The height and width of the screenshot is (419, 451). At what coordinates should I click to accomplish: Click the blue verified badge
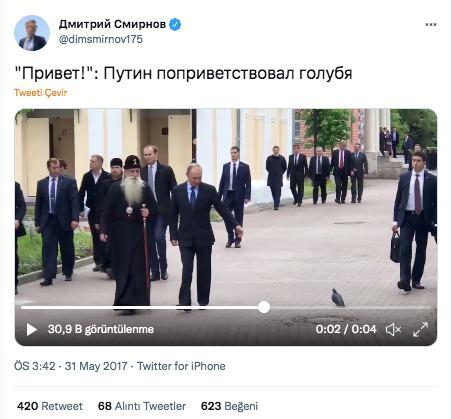click(x=175, y=24)
